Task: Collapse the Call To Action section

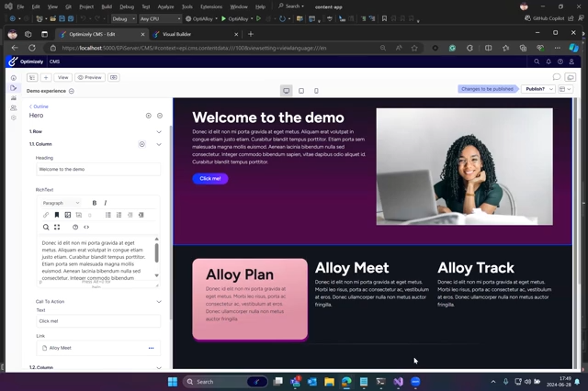Action: (x=159, y=301)
